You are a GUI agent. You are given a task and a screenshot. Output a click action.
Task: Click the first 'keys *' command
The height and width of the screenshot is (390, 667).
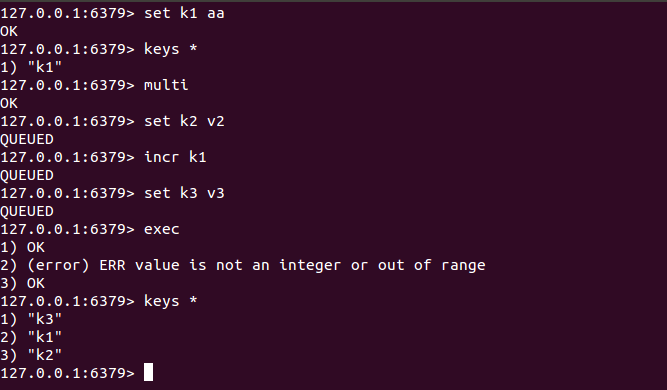click(x=170, y=49)
